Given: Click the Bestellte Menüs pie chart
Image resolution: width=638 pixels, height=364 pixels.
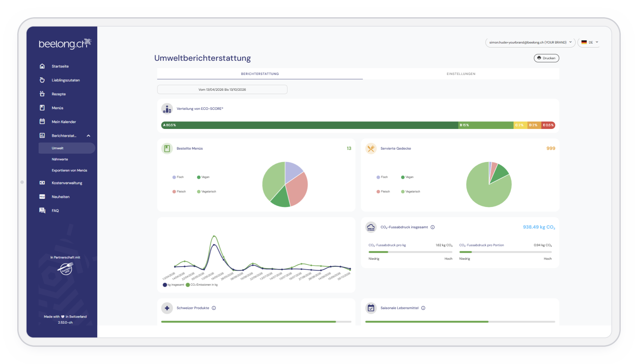Looking at the screenshot, I should pyautogui.click(x=285, y=184).
